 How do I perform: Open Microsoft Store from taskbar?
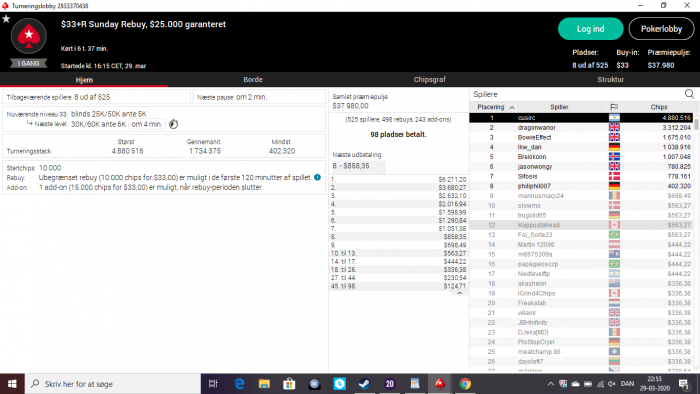[289, 384]
